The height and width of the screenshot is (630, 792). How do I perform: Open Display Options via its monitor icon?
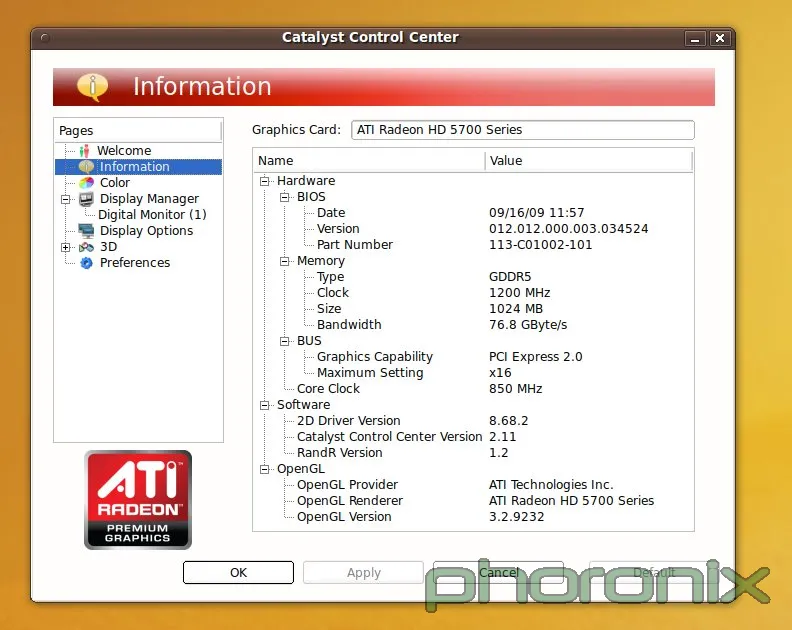[x=86, y=231]
